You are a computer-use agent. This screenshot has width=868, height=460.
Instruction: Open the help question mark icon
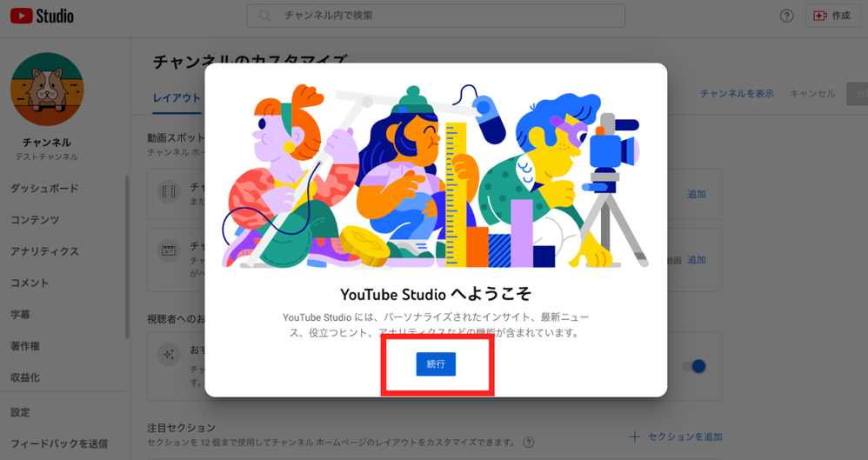786,16
